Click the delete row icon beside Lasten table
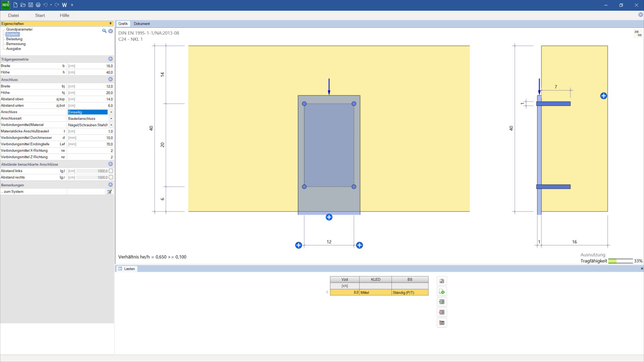 point(442,312)
